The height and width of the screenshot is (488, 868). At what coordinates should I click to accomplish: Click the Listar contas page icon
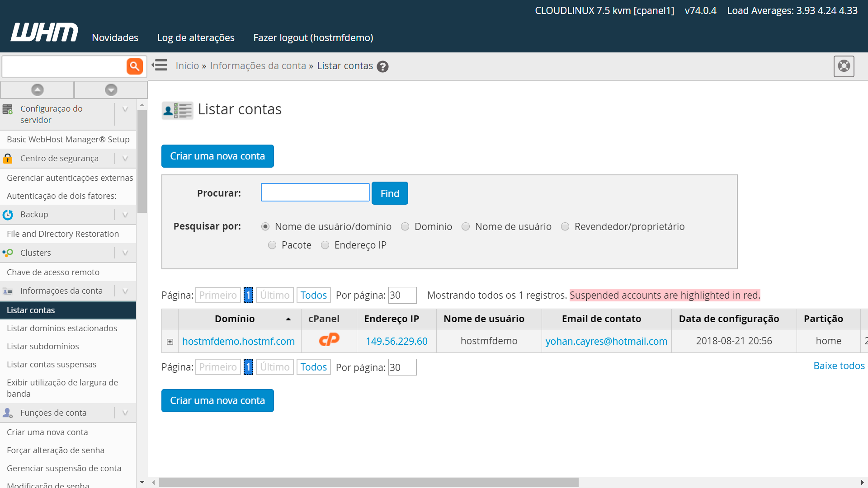pyautogui.click(x=177, y=110)
